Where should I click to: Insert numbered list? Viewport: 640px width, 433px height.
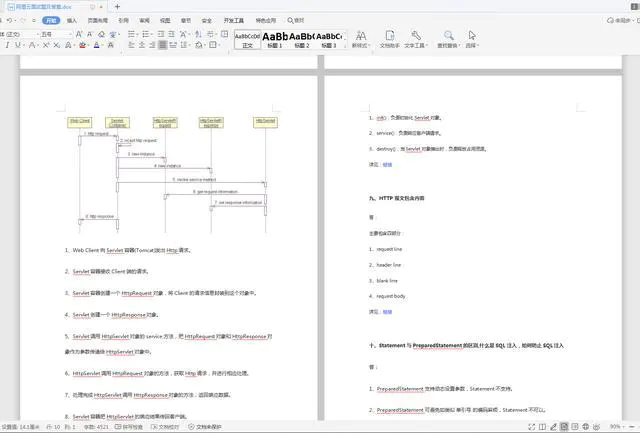point(146,34)
